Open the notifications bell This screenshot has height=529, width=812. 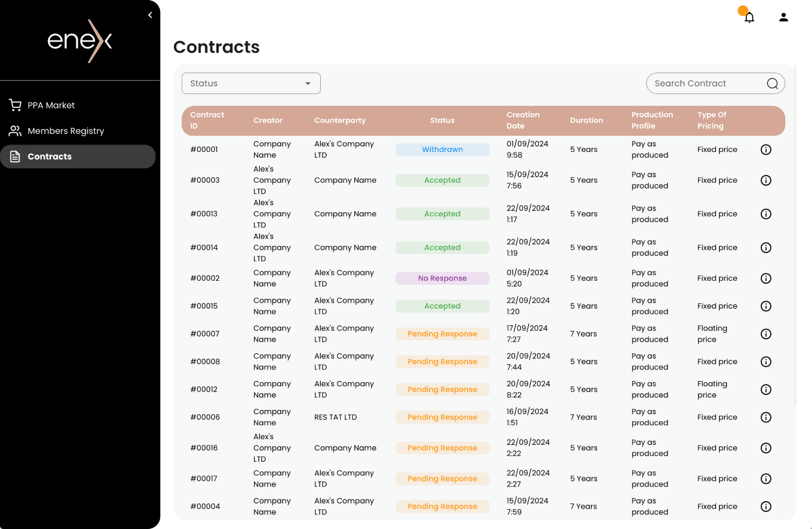pos(749,17)
